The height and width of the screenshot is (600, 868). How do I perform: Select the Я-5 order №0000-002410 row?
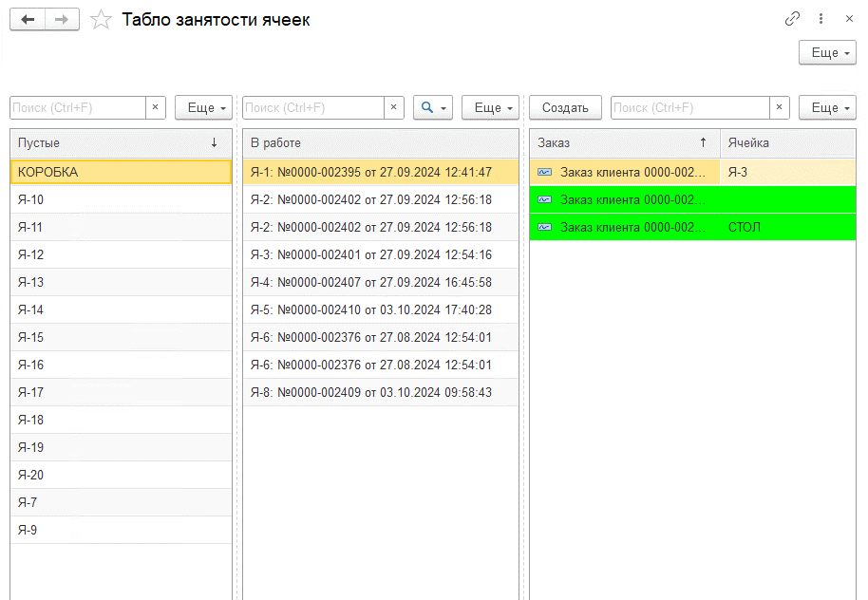coord(380,309)
